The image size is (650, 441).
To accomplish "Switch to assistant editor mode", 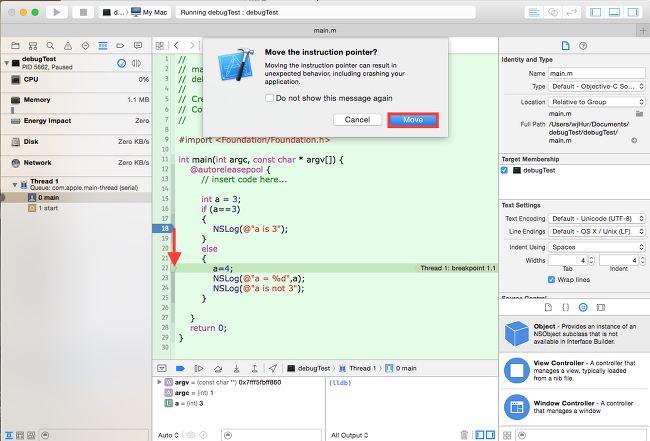I will [553, 12].
